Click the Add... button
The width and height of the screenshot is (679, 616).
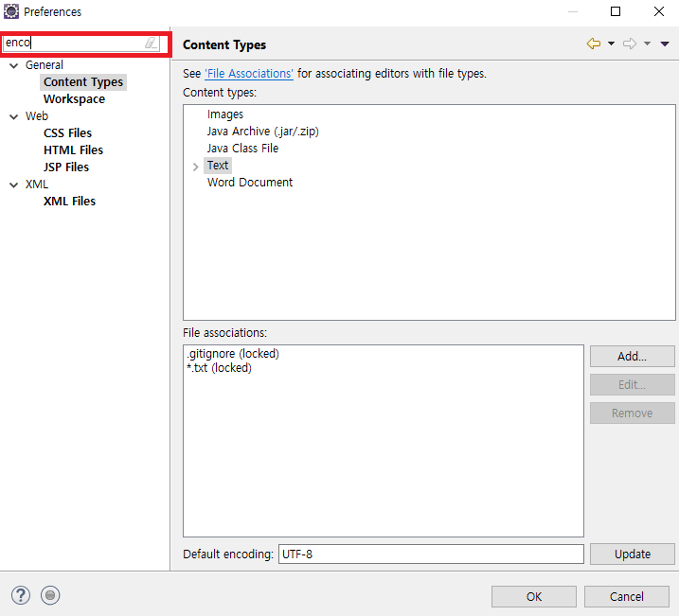pyautogui.click(x=632, y=357)
